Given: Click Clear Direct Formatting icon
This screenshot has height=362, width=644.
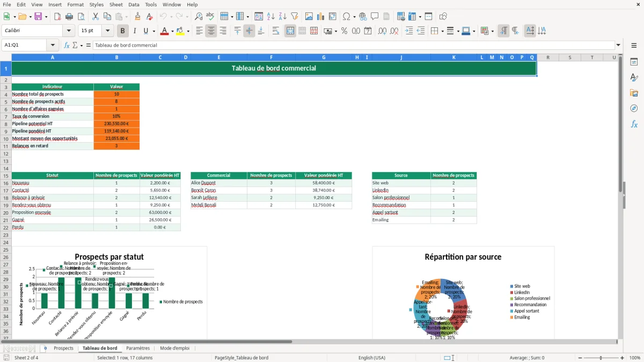Looking at the screenshot, I should pos(149,17).
